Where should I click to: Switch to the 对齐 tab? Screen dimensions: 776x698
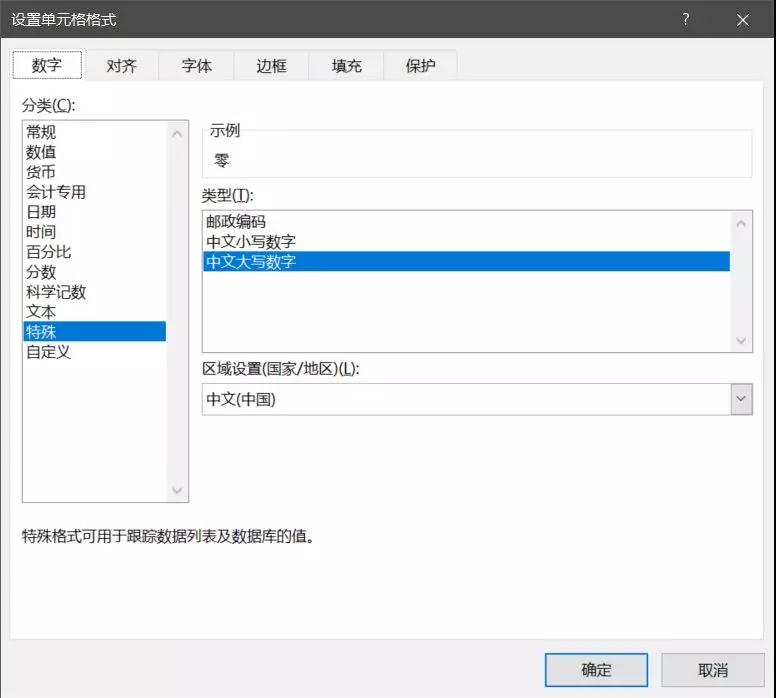pyautogui.click(x=122, y=66)
